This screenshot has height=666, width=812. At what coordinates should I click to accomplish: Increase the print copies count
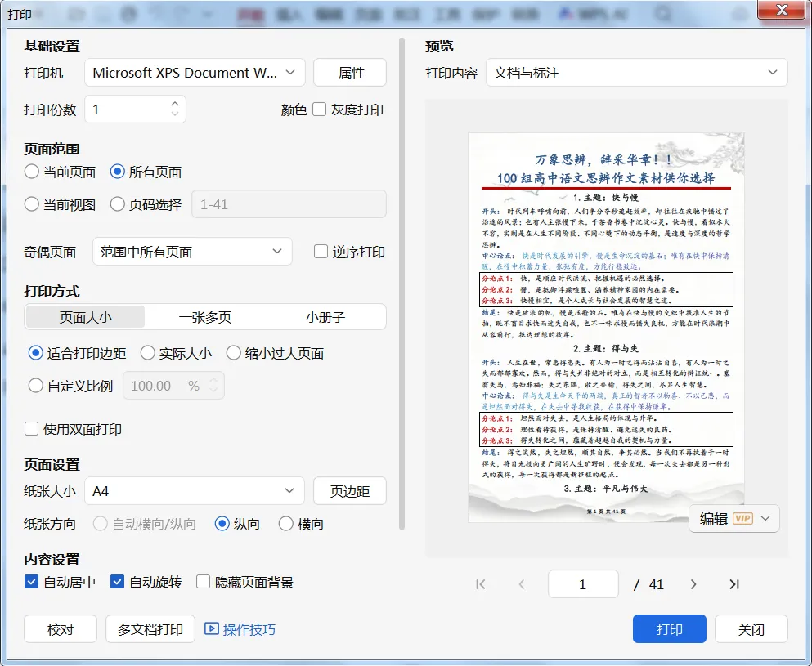[x=175, y=104]
